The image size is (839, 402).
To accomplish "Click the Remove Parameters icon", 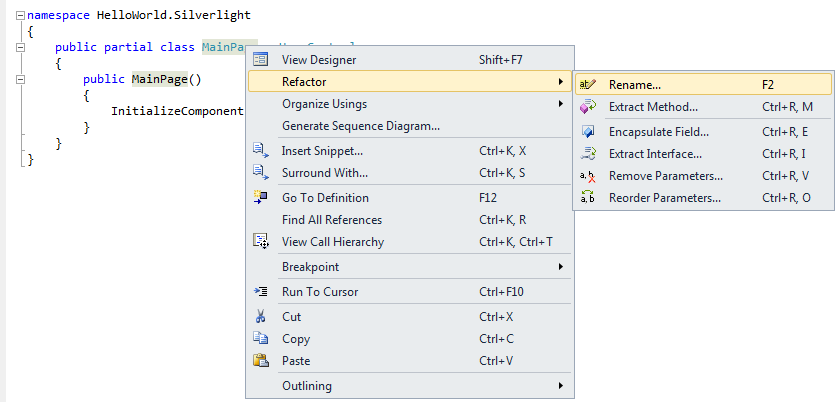I will click(588, 176).
